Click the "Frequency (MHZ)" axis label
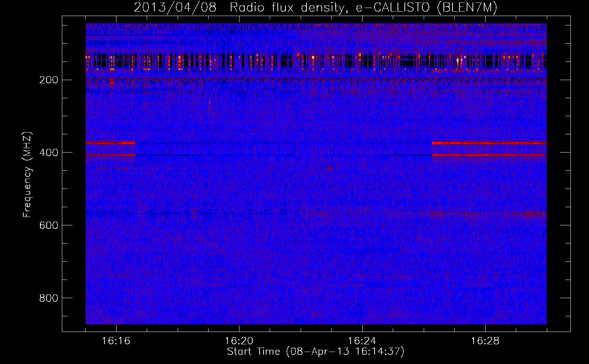589x364 pixels. tap(27, 175)
